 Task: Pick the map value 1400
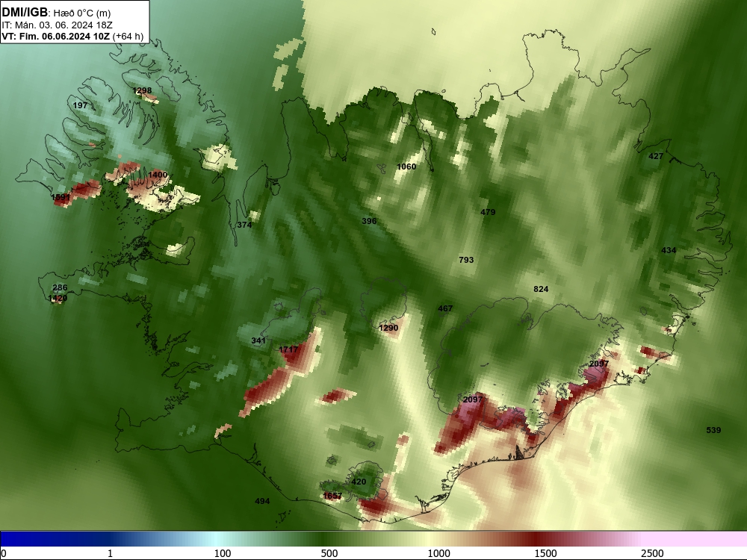(158, 175)
